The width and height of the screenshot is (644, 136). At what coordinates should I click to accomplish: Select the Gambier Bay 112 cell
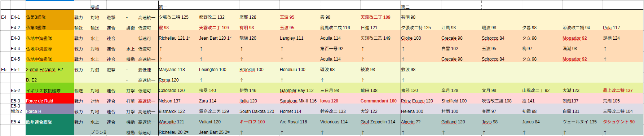pos(300,91)
